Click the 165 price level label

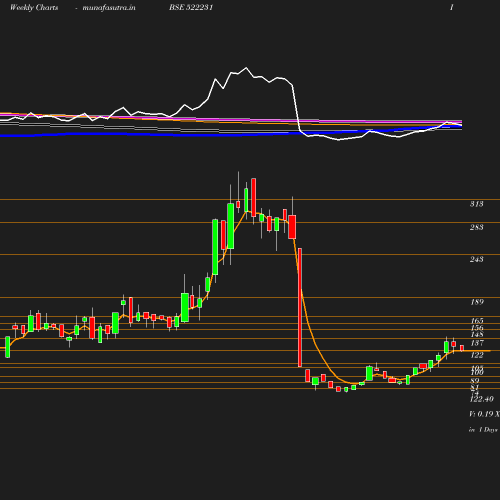(477, 321)
